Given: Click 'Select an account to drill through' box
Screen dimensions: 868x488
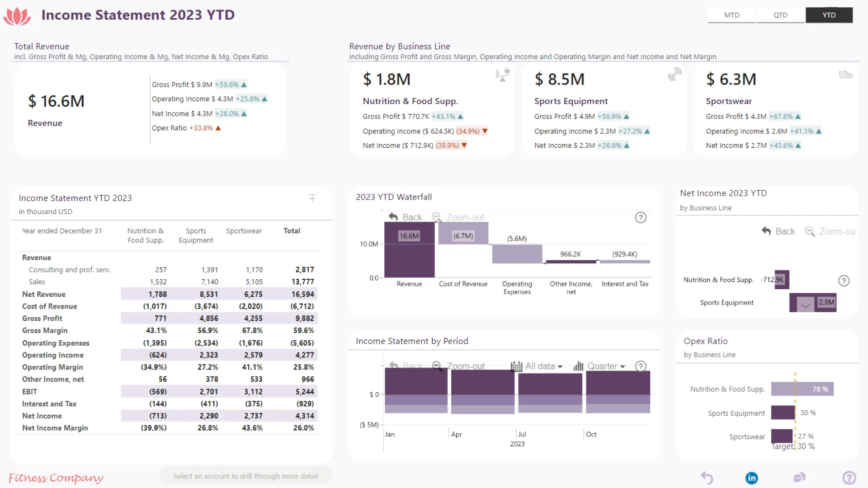Looking at the screenshot, I should [x=245, y=476].
